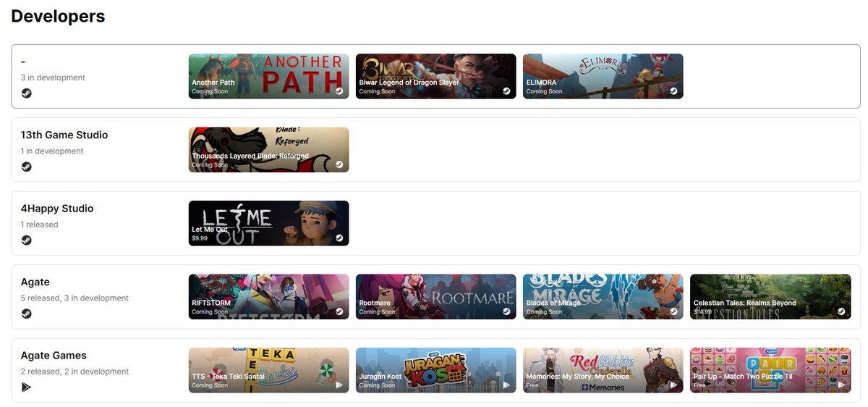Click '3 in development' text

point(53,77)
